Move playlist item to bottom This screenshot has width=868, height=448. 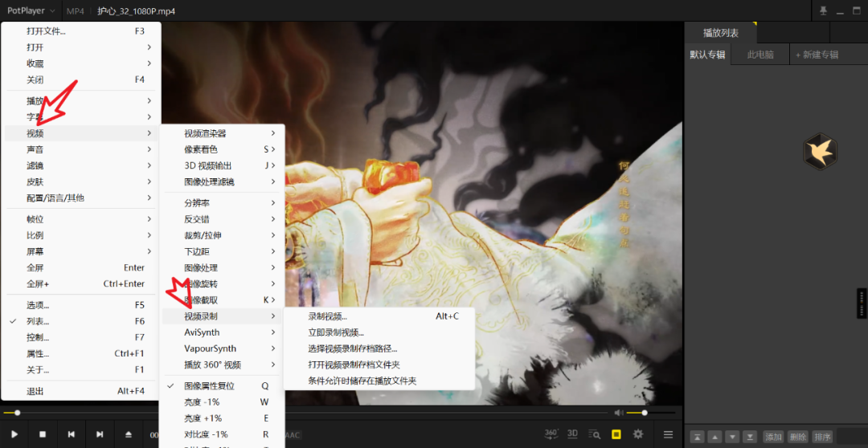click(x=750, y=437)
